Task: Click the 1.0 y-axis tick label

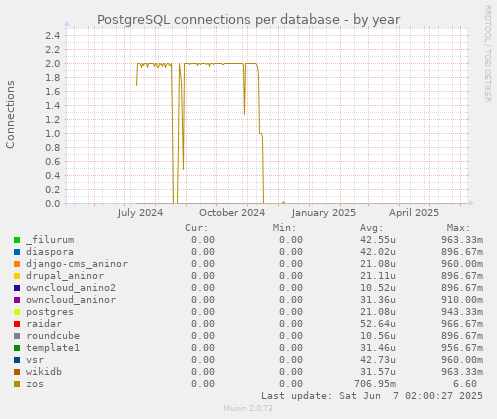Action: 53,134
